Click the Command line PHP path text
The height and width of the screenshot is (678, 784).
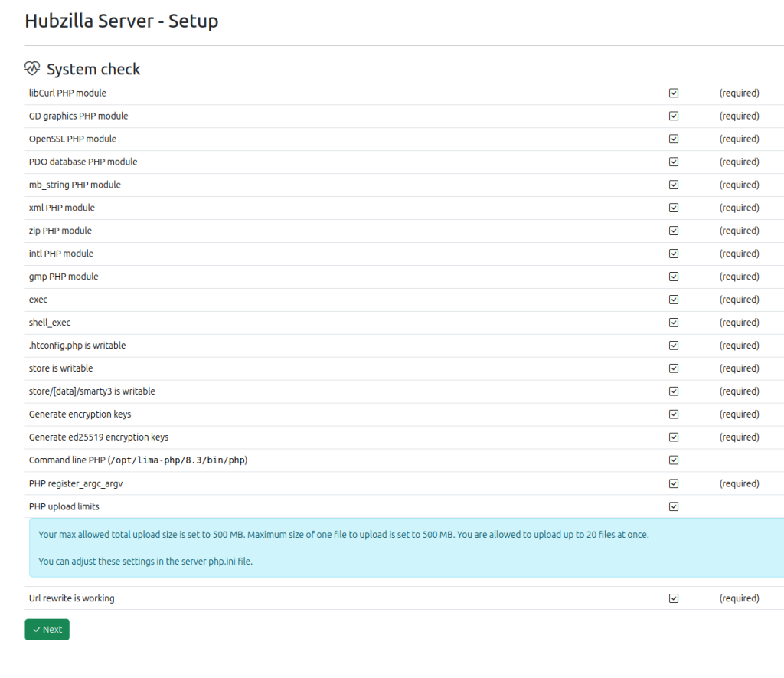click(178, 460)
